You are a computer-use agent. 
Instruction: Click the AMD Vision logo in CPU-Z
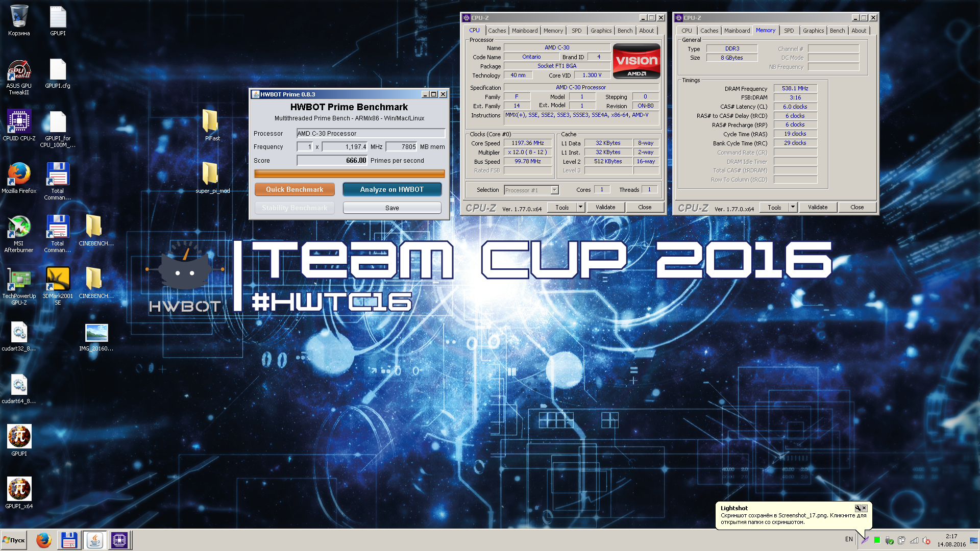[x=636, y=61]
